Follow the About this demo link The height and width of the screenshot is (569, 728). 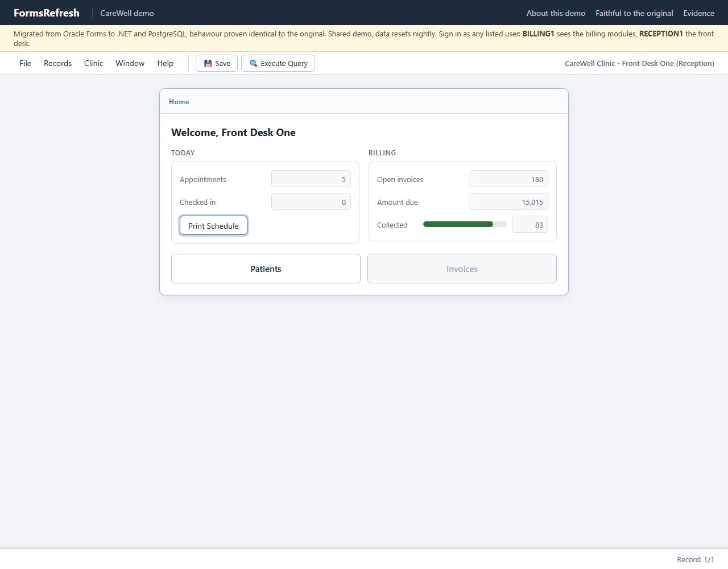pos(556,13)
